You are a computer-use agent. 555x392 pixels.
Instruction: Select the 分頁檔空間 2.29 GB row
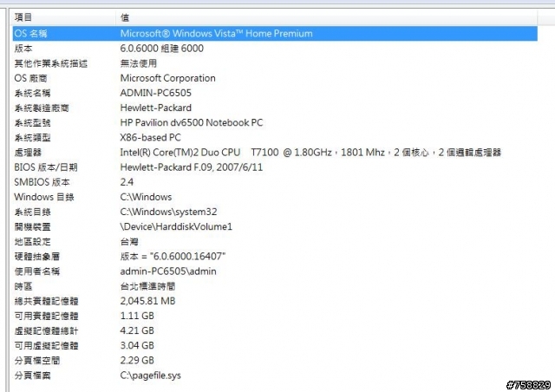[275, 361]
